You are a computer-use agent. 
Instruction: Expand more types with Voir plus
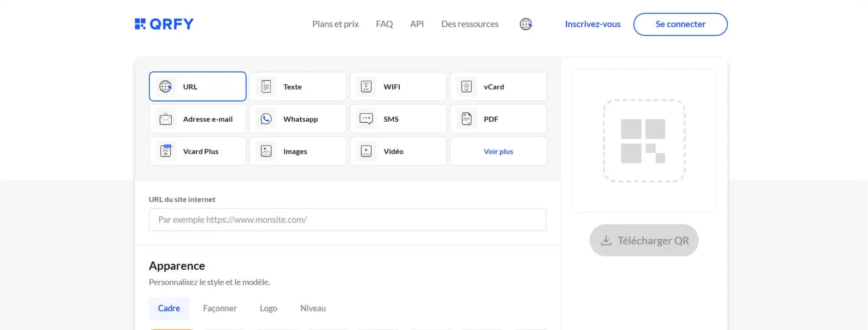pos(498,151)
